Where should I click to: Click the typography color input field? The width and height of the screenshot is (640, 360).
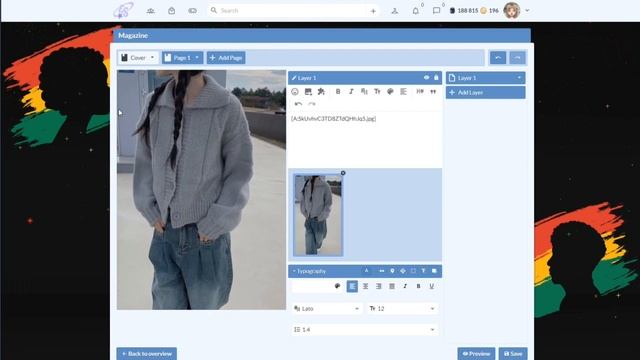[312, 286]
